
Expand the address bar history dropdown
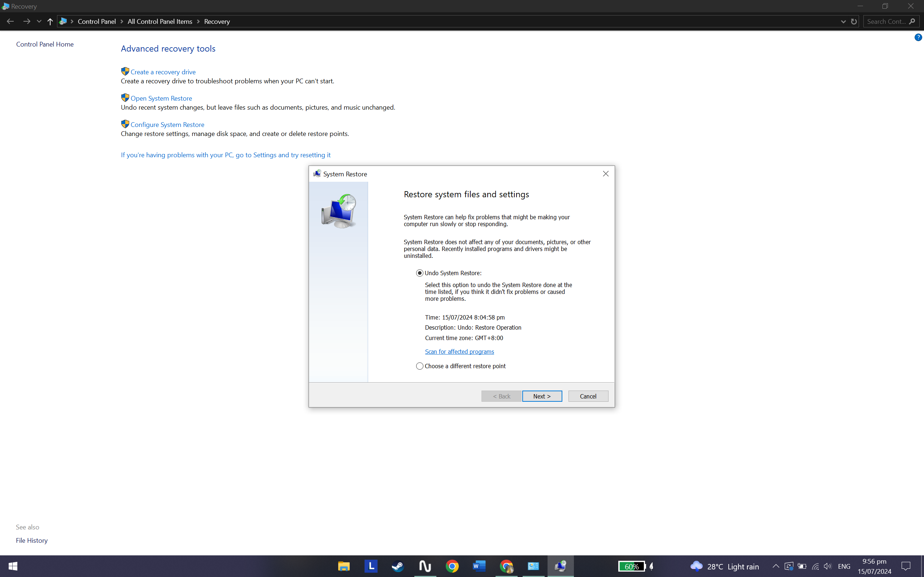tap(843, 22)
